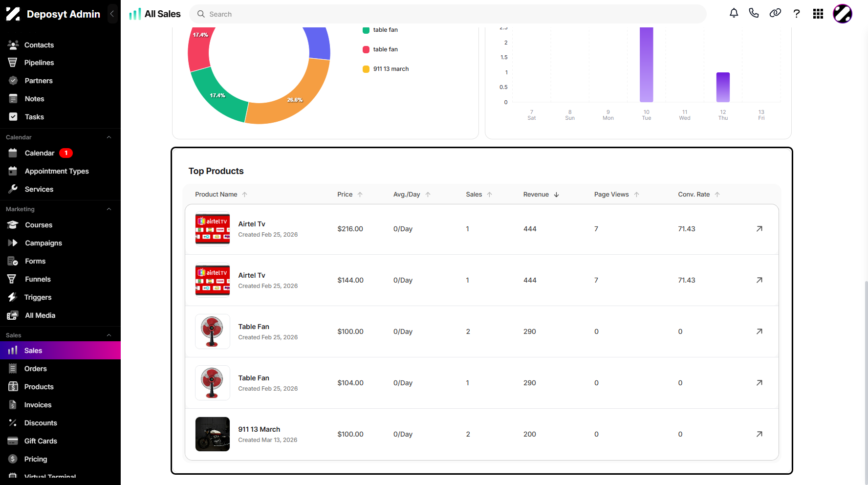868x485 pixels.
Task: Open the arrow link for the $144.00 Airtel Tv row
Action: (x=759, y=280)
